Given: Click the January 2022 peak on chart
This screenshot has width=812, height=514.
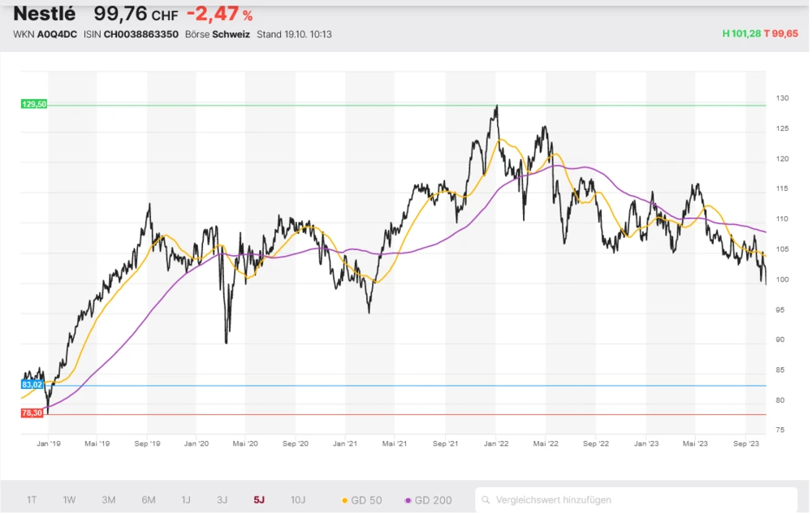Looking at the screenshot, I should pyautogui.click(x=496, y=106).
